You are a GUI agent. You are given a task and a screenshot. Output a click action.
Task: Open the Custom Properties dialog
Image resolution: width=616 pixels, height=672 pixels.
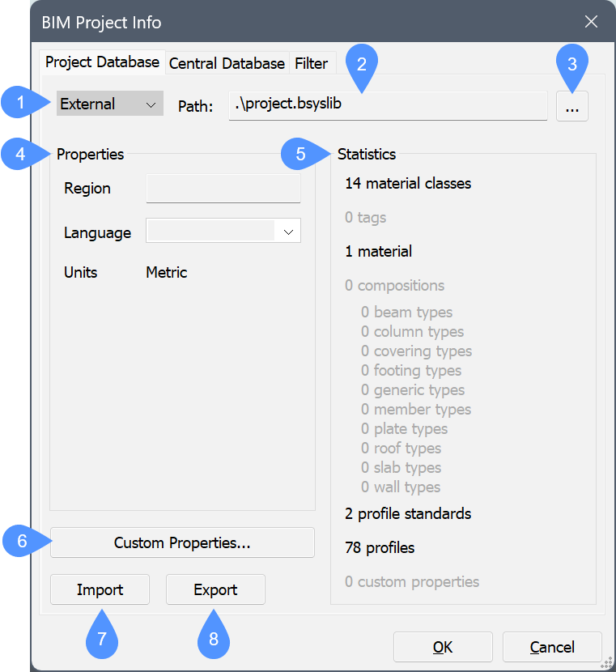click(x=182, y=542)
